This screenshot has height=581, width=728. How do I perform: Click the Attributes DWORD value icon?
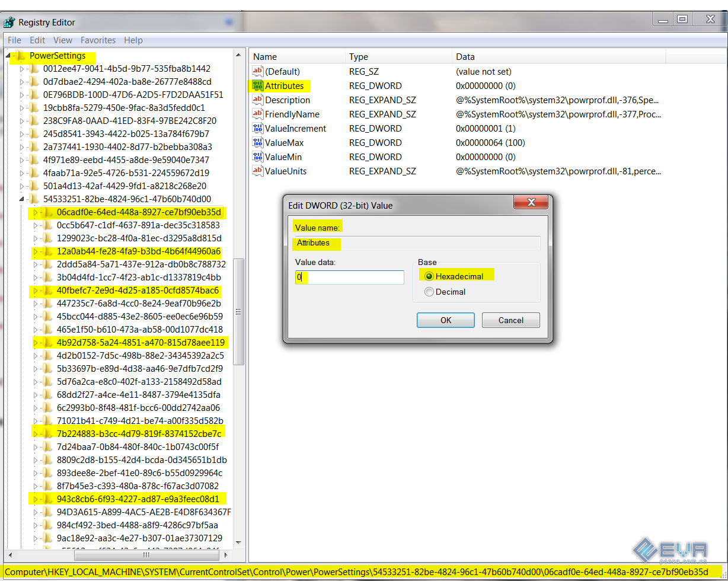[x=257, y=86]
